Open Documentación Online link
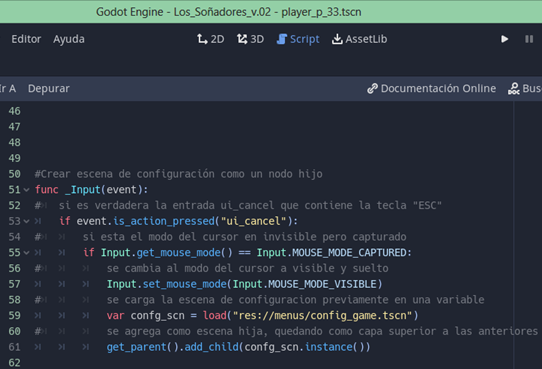This screenshot has width=542, height=369. tap(431, 88)
